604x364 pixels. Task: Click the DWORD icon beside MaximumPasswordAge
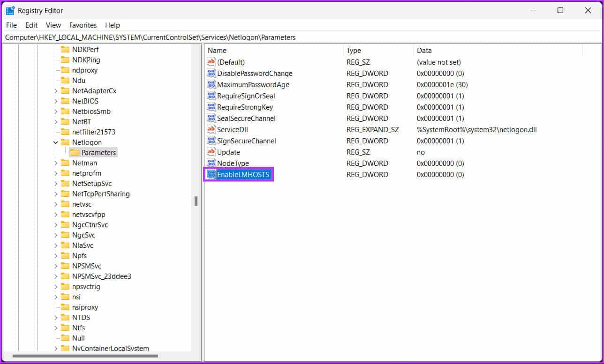pos(211,85)
